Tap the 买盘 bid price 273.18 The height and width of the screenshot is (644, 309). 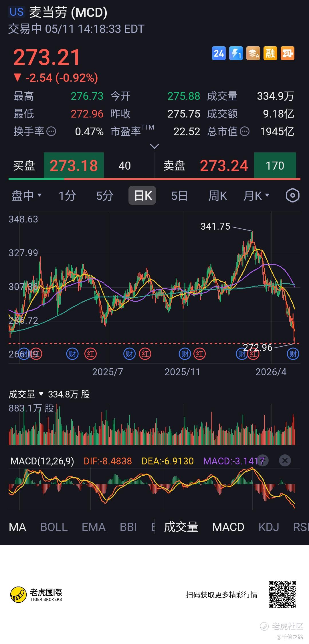(x=74, y=166)
